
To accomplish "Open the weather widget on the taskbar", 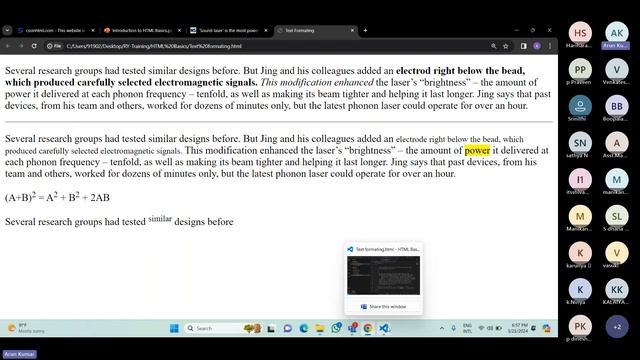I will [26, 328].
